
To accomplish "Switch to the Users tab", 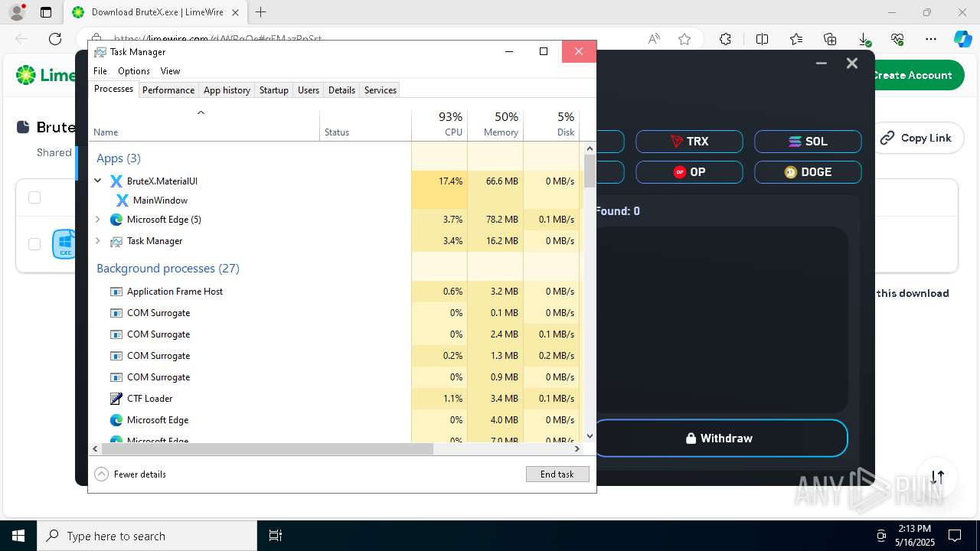I will pyautogui.click(x=309, y=90).
